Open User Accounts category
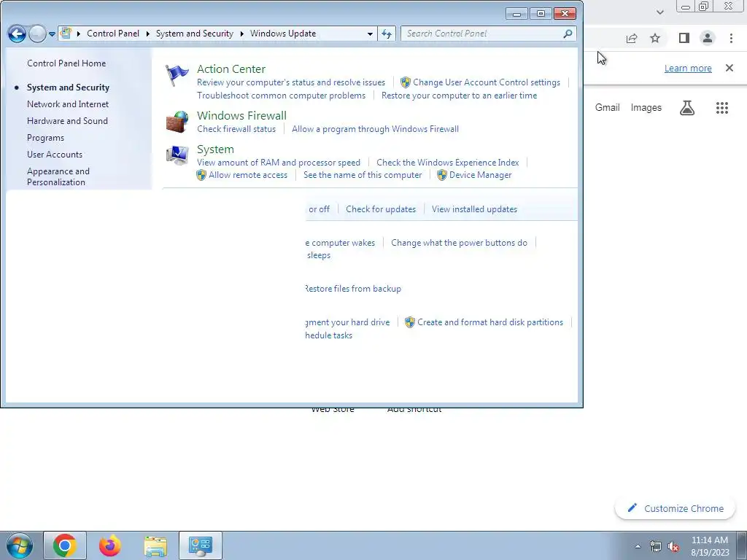The width and height of the screenshot is (747, 560). [55, 155]
